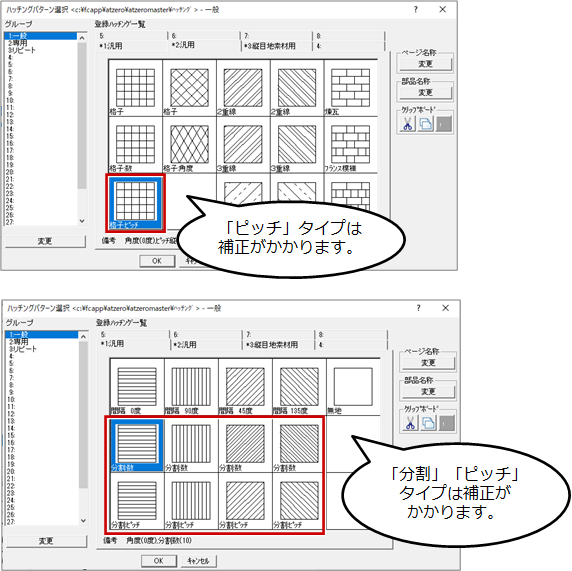Select the 間隔 135度 diagonal pattern
Viewport: 572px width, 571px height.
[299, 388]
